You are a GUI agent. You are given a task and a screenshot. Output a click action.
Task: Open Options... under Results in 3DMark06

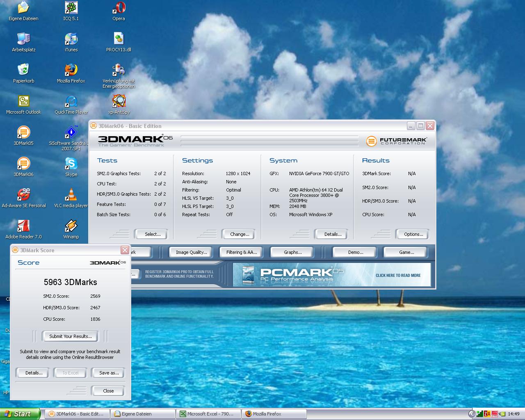pyautogui.click(x=413, y=234)
